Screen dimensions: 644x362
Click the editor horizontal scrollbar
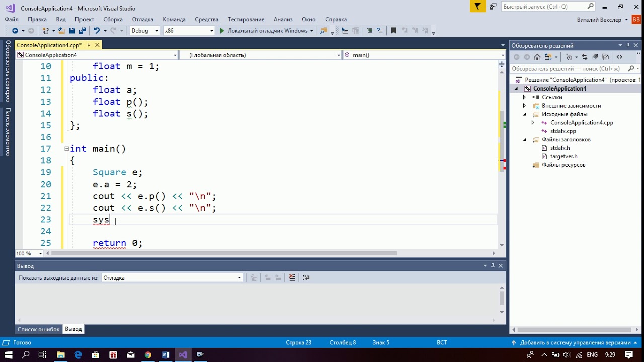(224, 253)
